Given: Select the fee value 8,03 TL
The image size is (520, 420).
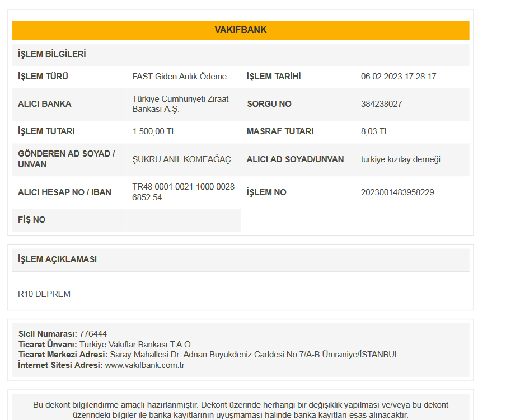Looking at the screenshot, I should coord(374,131).
